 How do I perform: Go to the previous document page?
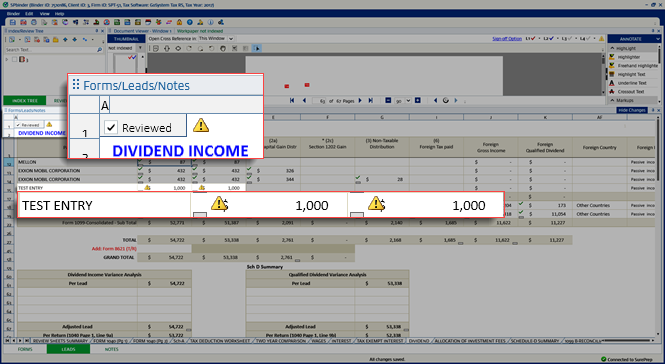(x=304, y=101)
